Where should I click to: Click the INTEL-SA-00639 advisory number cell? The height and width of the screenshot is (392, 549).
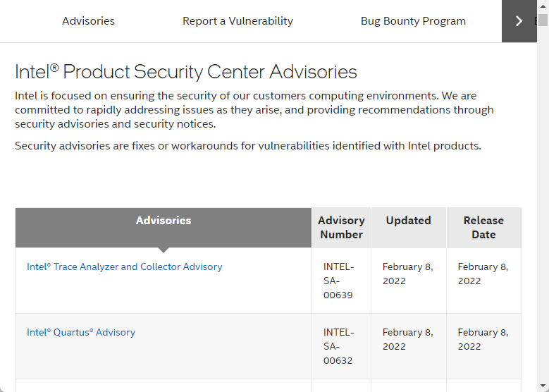(339, 281)
